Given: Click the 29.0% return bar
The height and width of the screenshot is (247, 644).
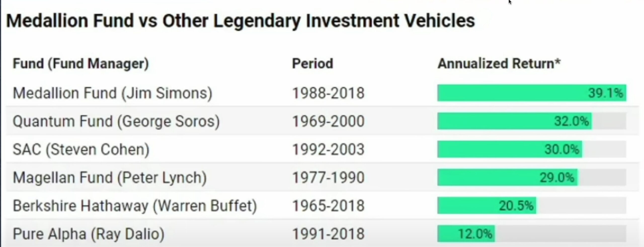Looking at the screenshot, I should pyautogui.click(x=507, y=177).
